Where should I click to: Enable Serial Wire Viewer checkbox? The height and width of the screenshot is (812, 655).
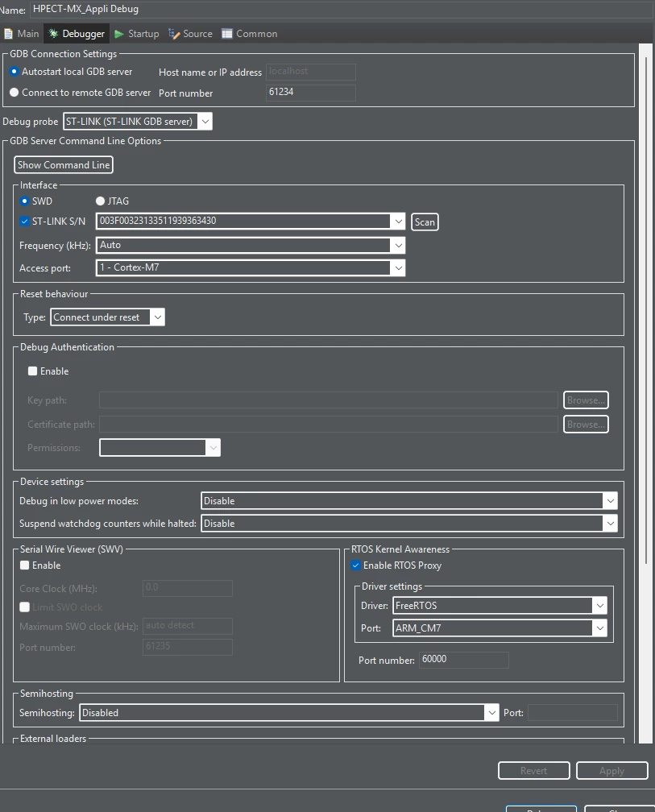click(x=24, y=565)
